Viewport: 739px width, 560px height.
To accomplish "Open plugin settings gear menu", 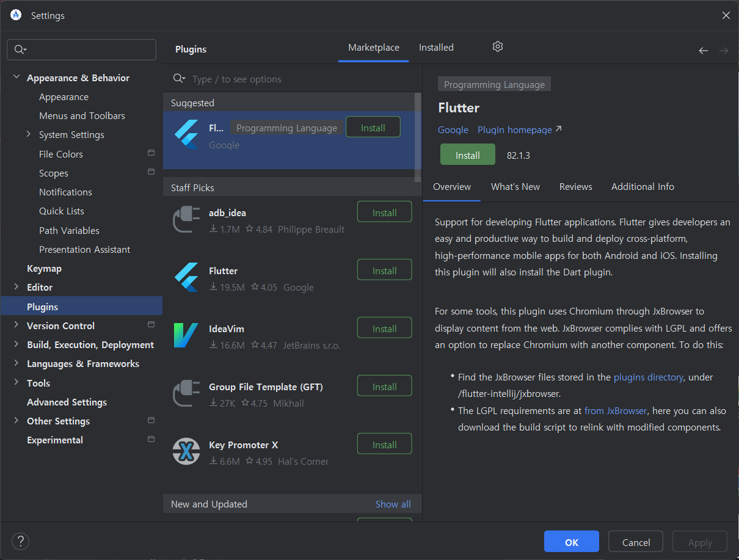I will coord(498,46).
